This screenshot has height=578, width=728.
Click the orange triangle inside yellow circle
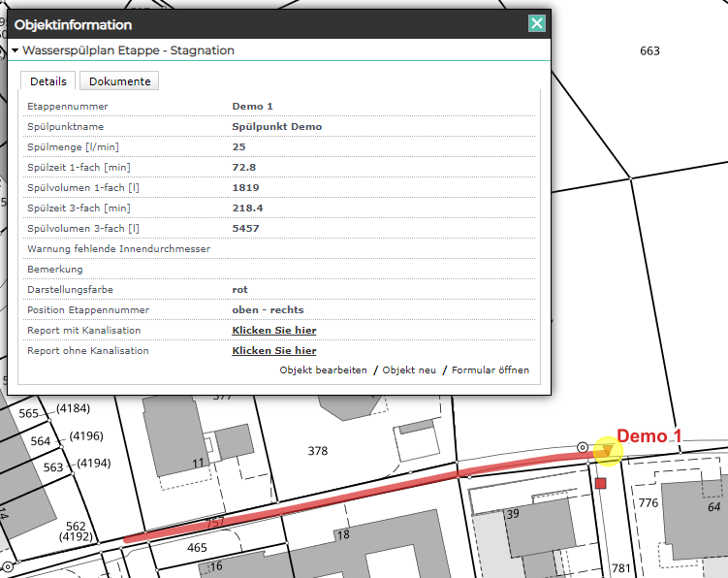(x=608, y=450)
